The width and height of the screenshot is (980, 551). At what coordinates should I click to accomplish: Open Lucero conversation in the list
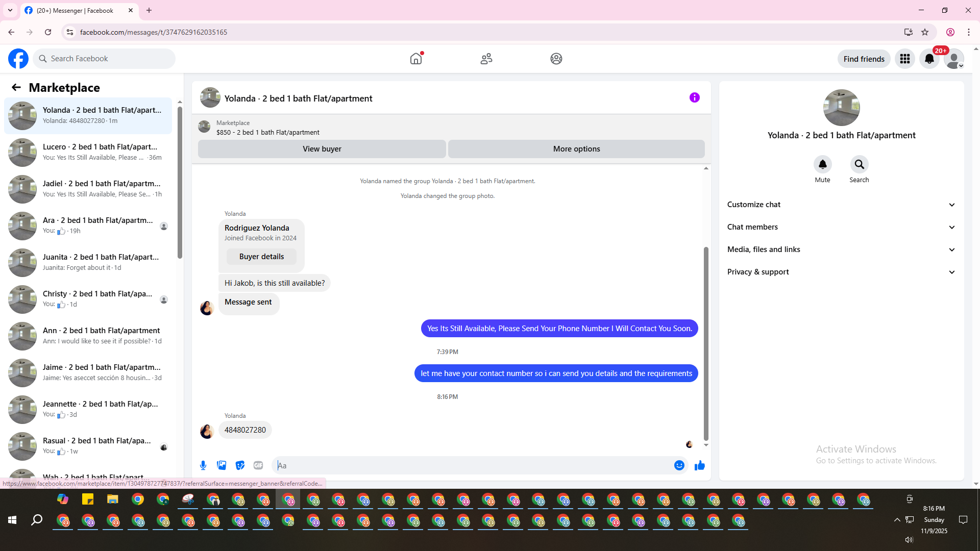click(x=88, y=152)
